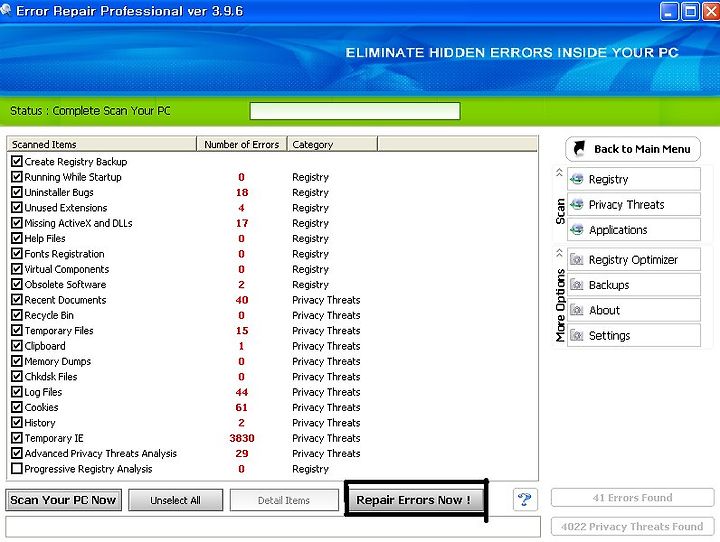The height and width of the screenshot is (542, 720).
Task: Uncheck the Cookies item
Action: (17, 407)
